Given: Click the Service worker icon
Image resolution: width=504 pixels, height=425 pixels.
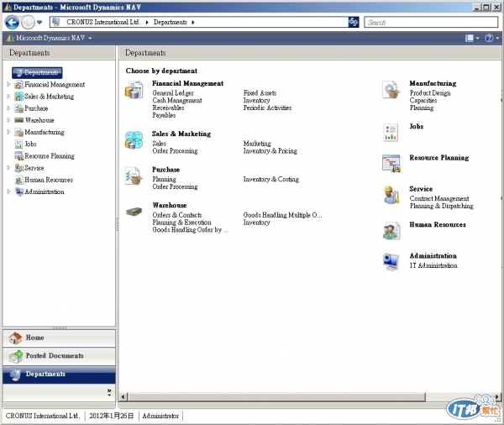Looking at the screenshot, I should (x=391, y=195).
